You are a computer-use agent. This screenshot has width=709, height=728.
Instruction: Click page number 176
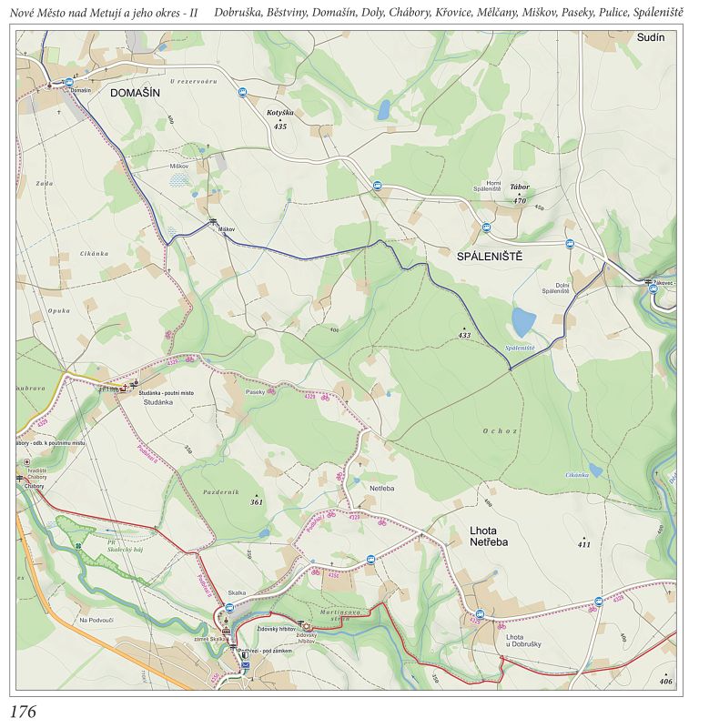[24, 712]
